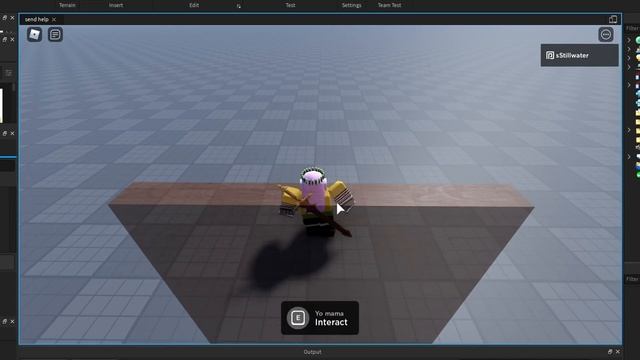Click the Insert ribbon group label
This screenshot has height=360, width=640.
coord(116,5)
